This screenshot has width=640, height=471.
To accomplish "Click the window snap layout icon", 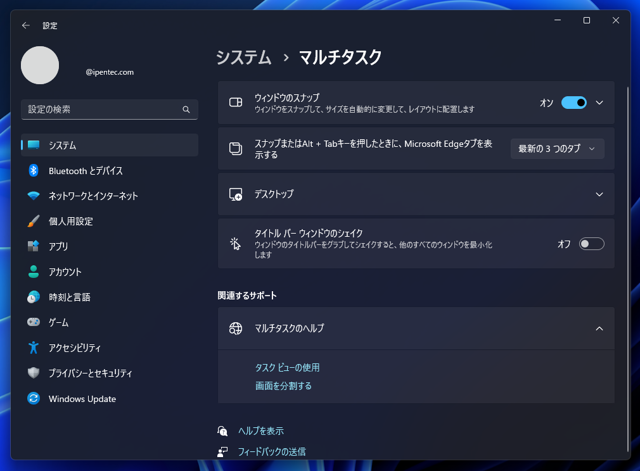I will 236,102.
